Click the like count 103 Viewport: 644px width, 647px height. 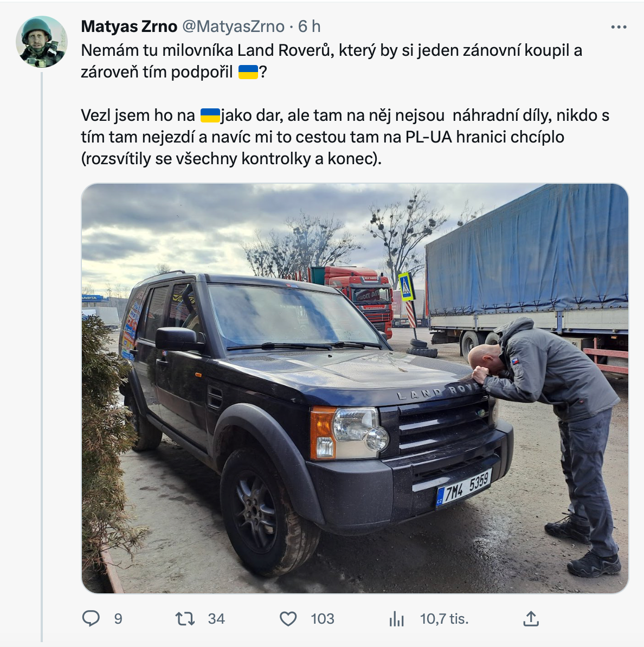pos(323,619)
